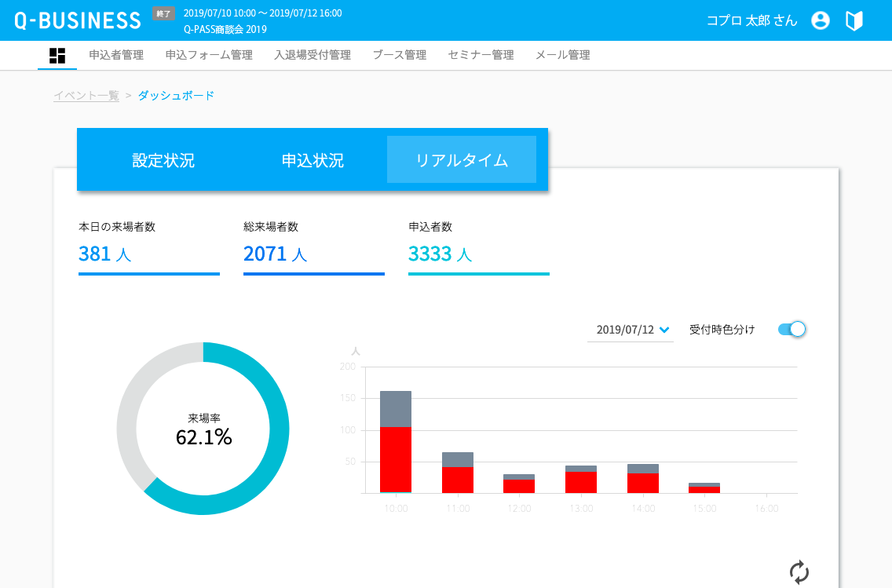892x588 pixels.
Task: Open the セミナー管理 menu
Action: coord(481,55)
